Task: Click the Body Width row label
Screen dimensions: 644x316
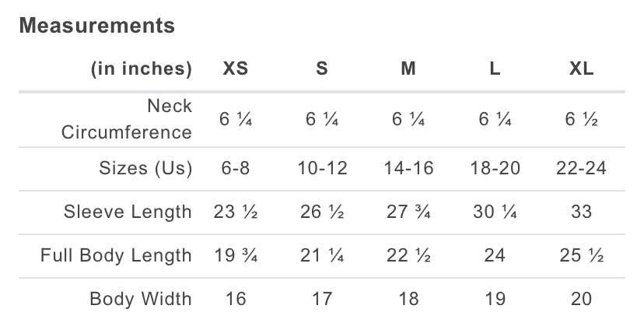Action: 141,299
